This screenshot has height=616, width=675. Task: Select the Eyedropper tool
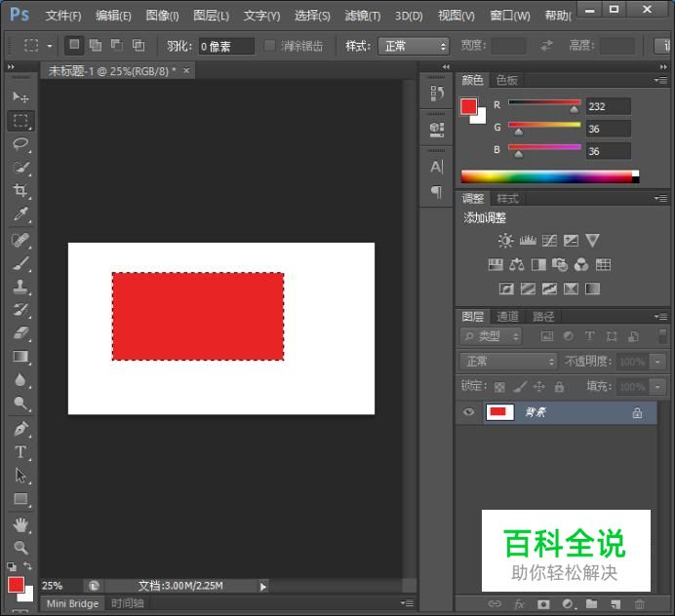tap(20, 214)
